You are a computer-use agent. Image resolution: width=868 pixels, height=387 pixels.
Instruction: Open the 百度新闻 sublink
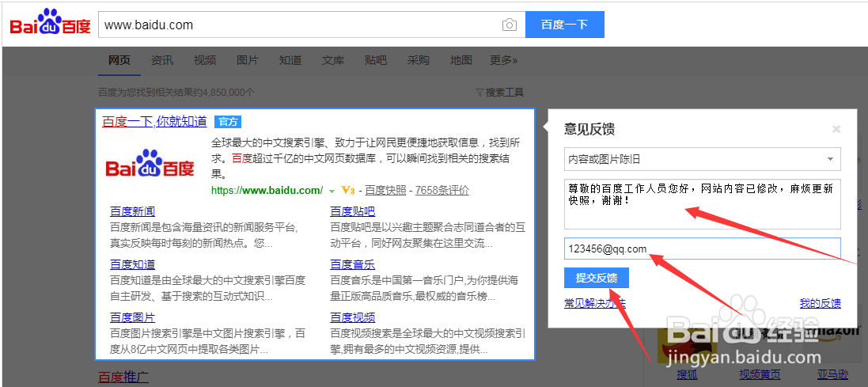[x=132, y=211]
